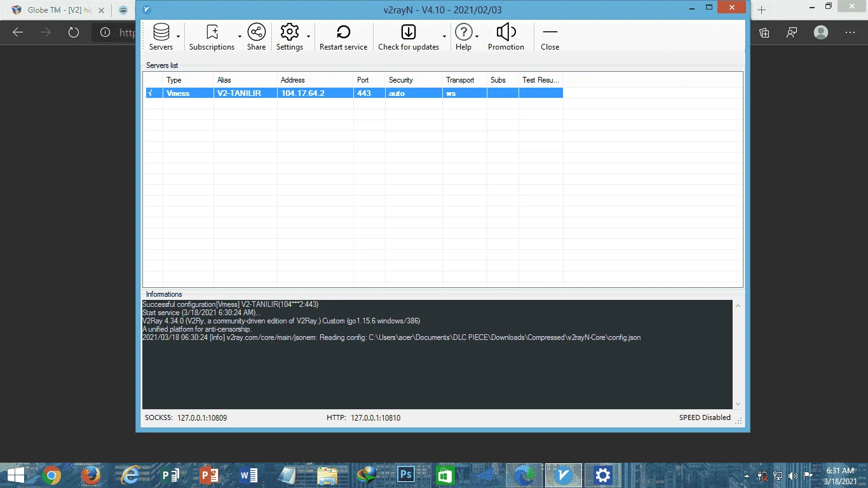868x488 pixels.
Task: Click the Back arrow in Edge
Action: 18,32
